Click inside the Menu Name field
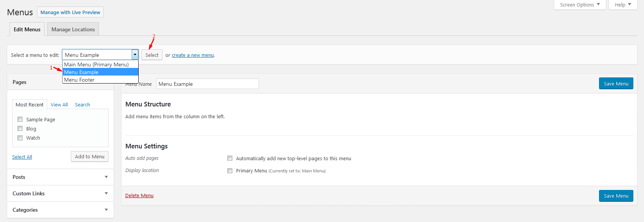Viewport: 644px width, 222px height. click(207, 84)
